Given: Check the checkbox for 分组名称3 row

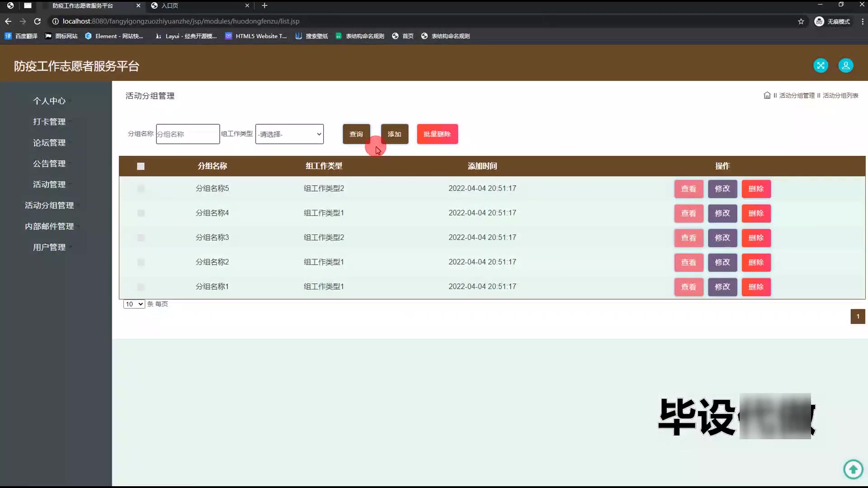Looking at the screenshot, I should (x=141, y=238).
